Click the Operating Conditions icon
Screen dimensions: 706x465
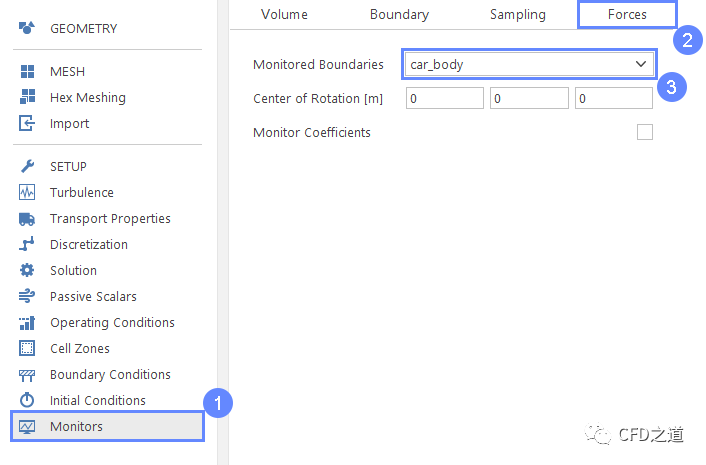(x=27, y=323)
